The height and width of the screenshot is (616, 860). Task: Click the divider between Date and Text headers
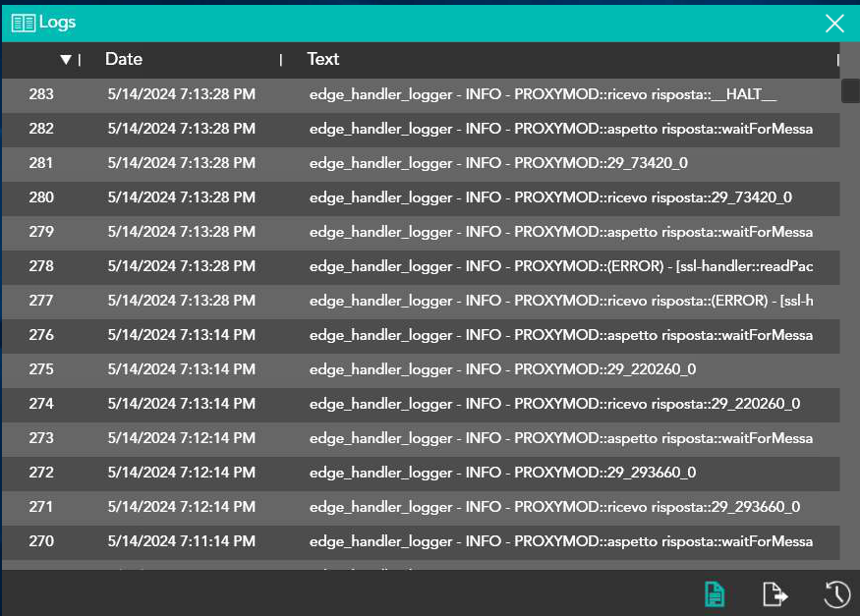(x=281, y=60)
